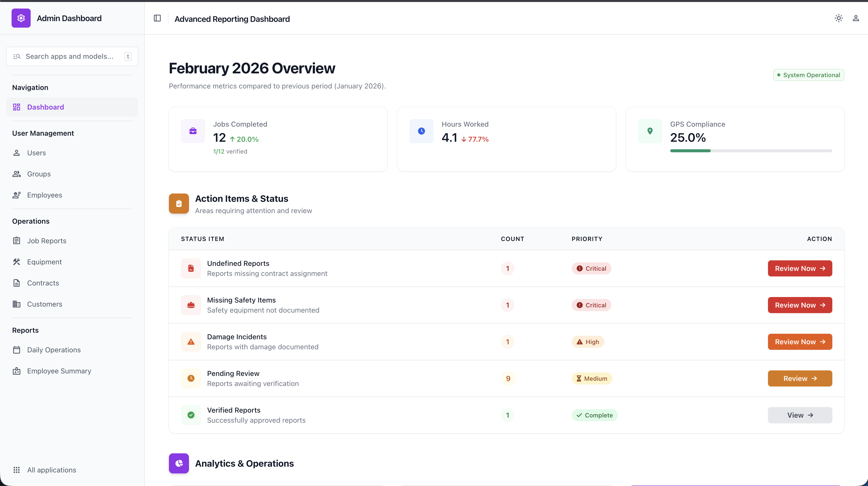The image size is (868, 486).
Task: Click the Jobs Completed briefcase icon
Action: point(193,131)
